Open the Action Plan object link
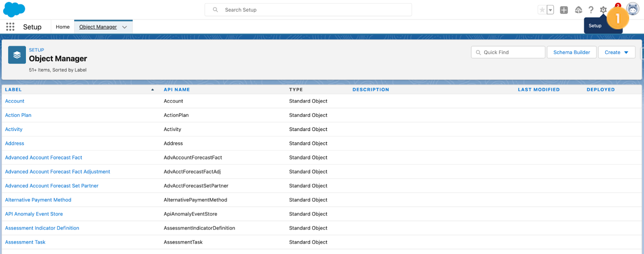 [x=18, y=115]
